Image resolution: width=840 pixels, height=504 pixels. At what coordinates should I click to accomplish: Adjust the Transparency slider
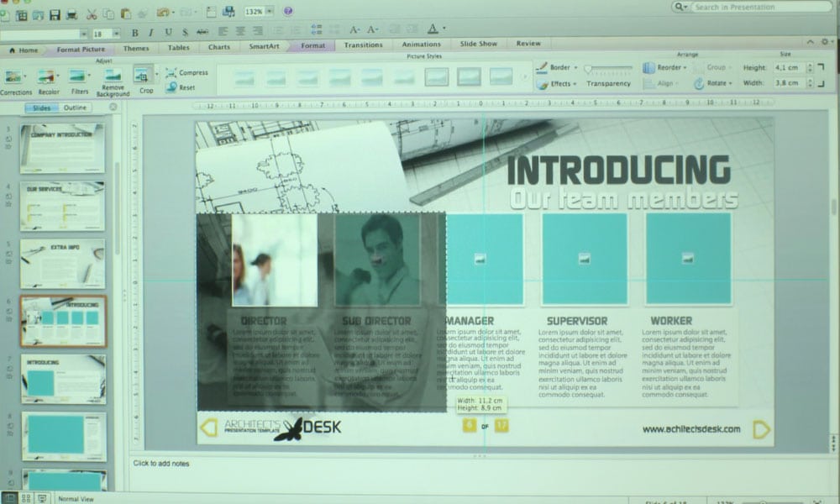pyautogui.click(x=608, y=68)
